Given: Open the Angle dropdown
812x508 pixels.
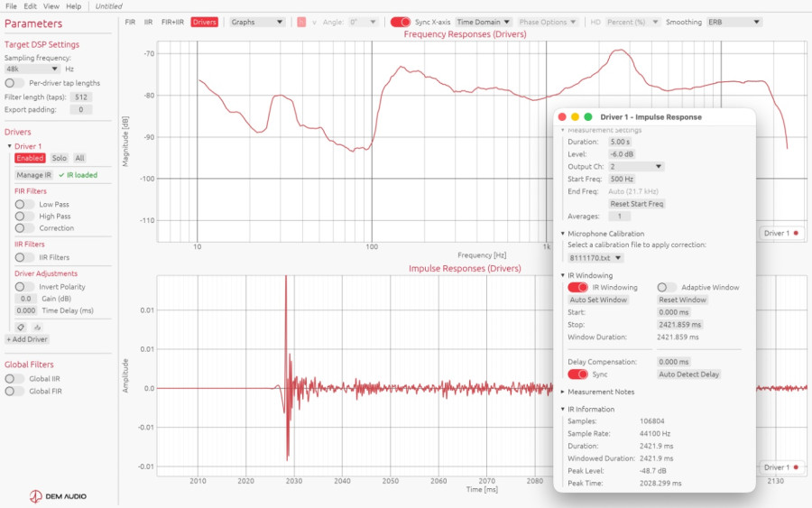Looking at the screenshot, I should [x=363, y=22].
